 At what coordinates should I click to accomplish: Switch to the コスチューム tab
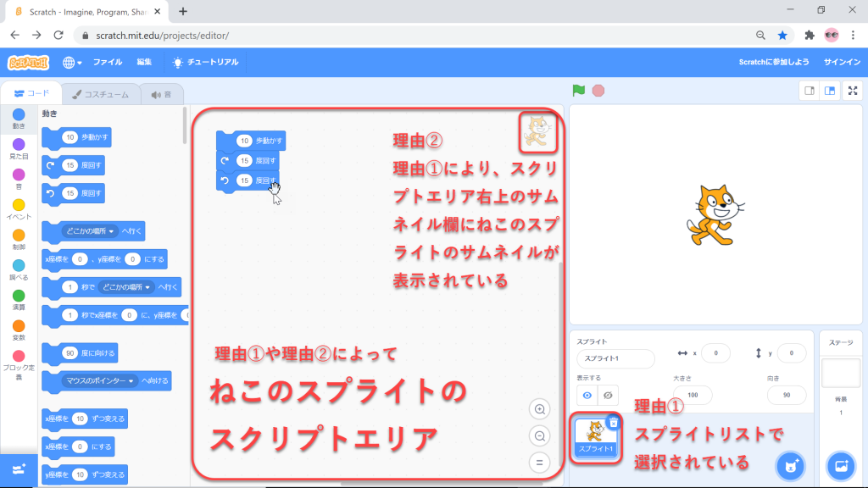pos(100,95)
